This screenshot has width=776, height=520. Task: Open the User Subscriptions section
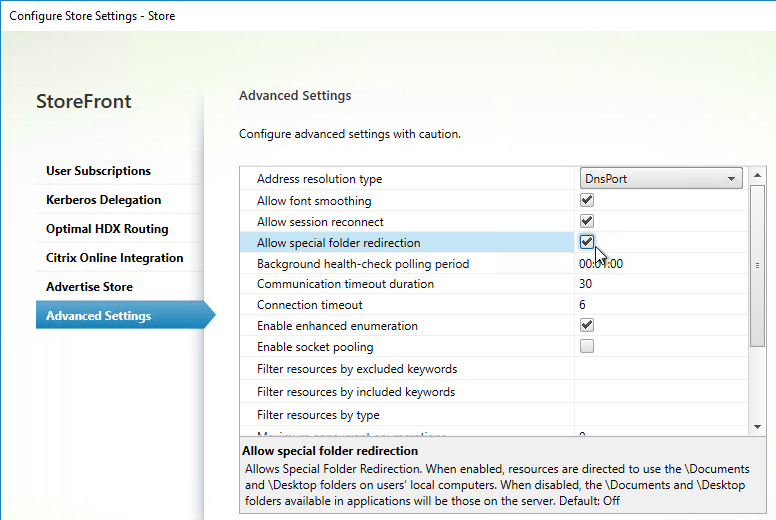pyautogui.click(x=98, y=171)
